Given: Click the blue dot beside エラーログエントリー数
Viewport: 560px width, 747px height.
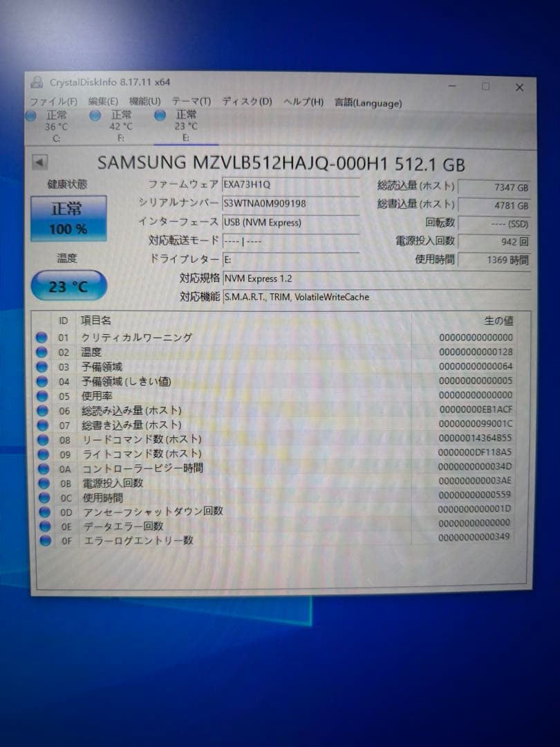Looking at the screenshot, I should click(44, 540).
